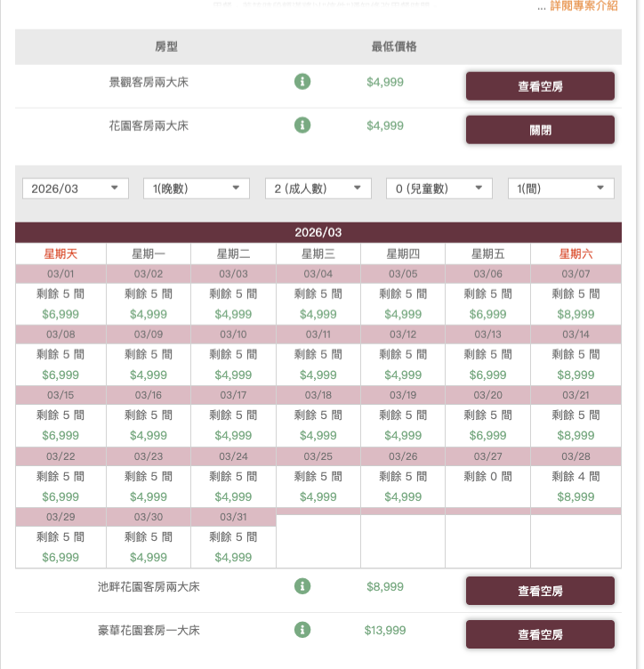Click 查看空房 for 景觀客房兩大床
Screen dimensions: 644x669
tap(540, 86)
